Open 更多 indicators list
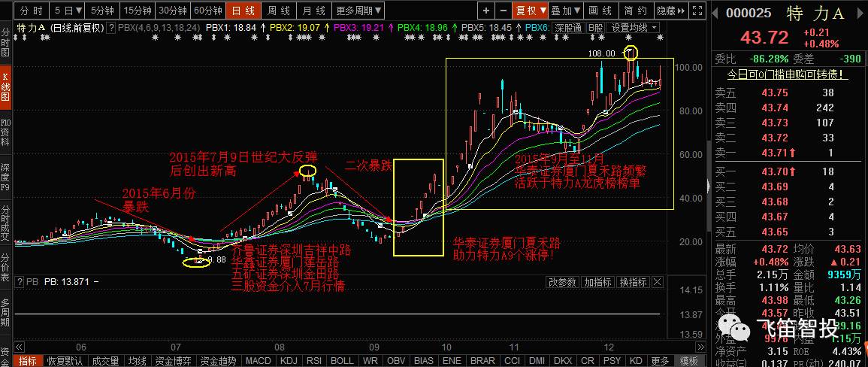Image resolution: width=868 pixels, height=367 pixels. tap(660, 361)
